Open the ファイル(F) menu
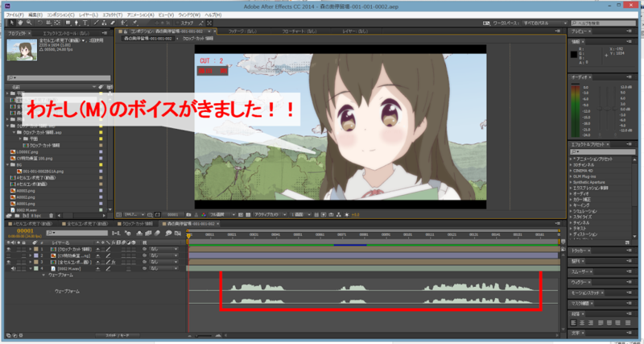The height and width of the screenshot is (344, 644). tap(16, 15)
